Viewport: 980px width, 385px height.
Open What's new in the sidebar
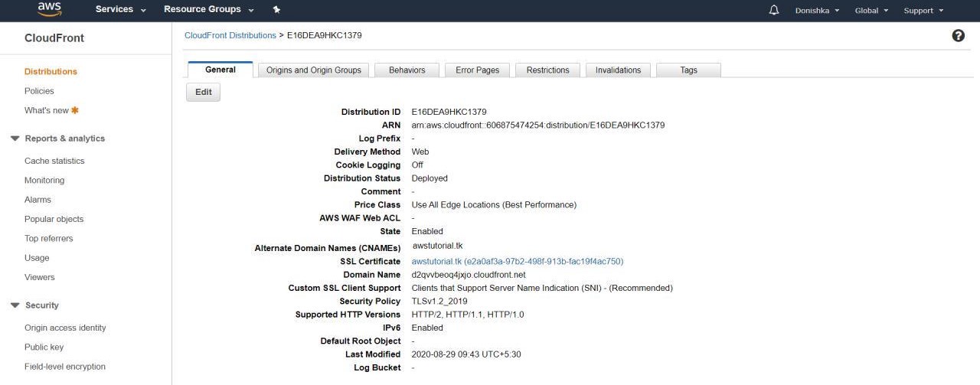point(47,110)
